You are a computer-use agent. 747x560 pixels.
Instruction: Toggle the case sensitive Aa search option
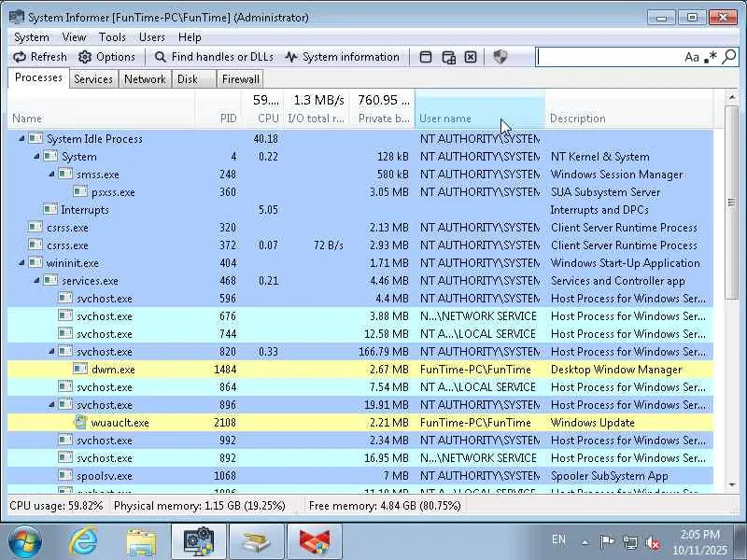pos(692,57)
